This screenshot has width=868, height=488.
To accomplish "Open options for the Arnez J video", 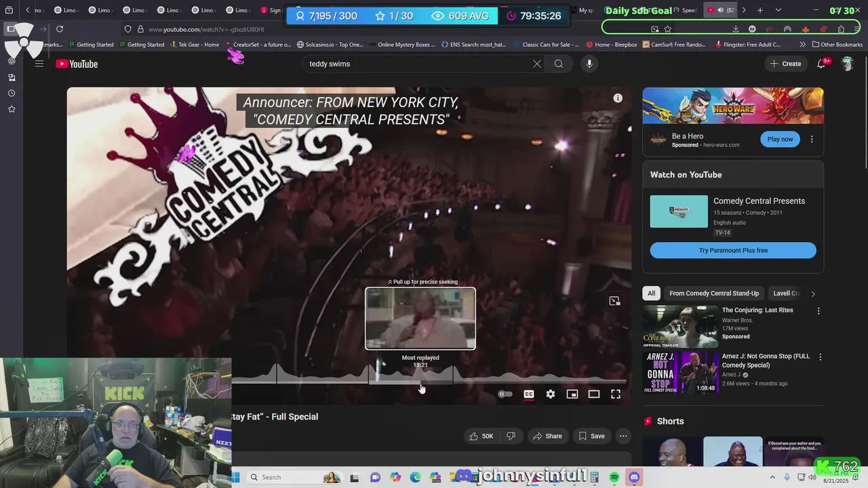I will click(820, 357).
